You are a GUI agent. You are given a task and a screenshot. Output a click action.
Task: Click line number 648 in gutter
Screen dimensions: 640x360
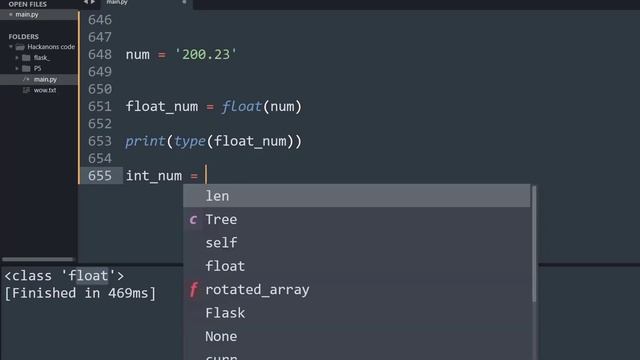point(100,54)
